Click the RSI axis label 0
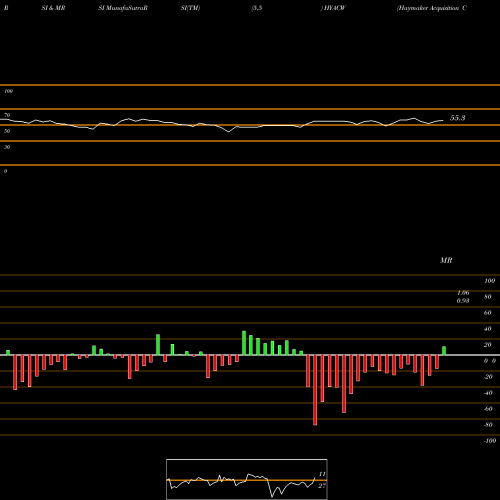Viewport: 500px width, 500px height. [5, 171]
